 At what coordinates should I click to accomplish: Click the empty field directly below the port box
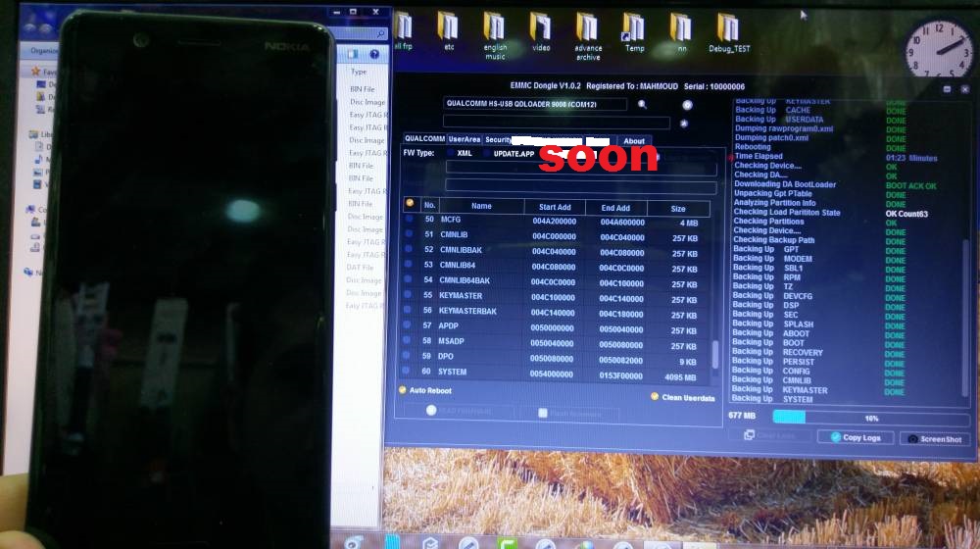pos(557,122)
